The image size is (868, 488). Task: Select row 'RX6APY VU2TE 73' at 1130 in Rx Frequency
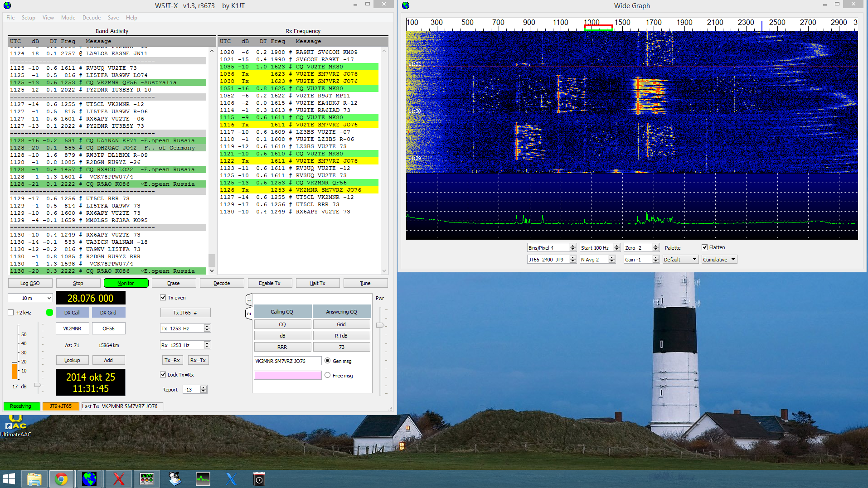tap(298, 212)
